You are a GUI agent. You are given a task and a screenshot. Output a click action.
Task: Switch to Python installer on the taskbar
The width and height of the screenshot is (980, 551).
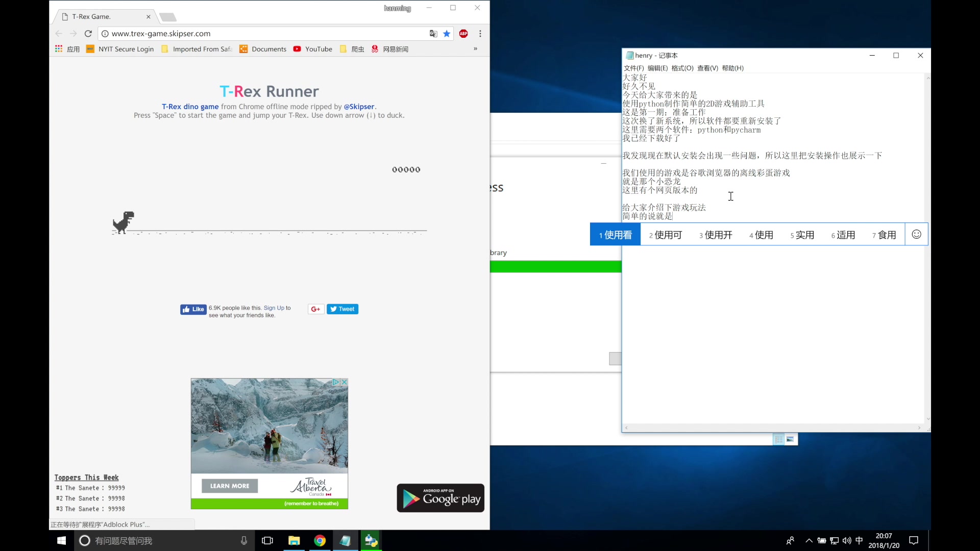click(371, 540)
